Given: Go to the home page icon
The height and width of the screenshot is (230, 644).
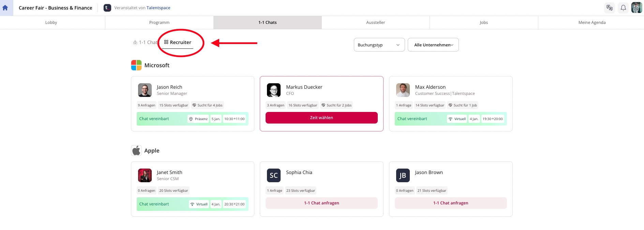Looking at the screenshot, I should tap(5, 8).
